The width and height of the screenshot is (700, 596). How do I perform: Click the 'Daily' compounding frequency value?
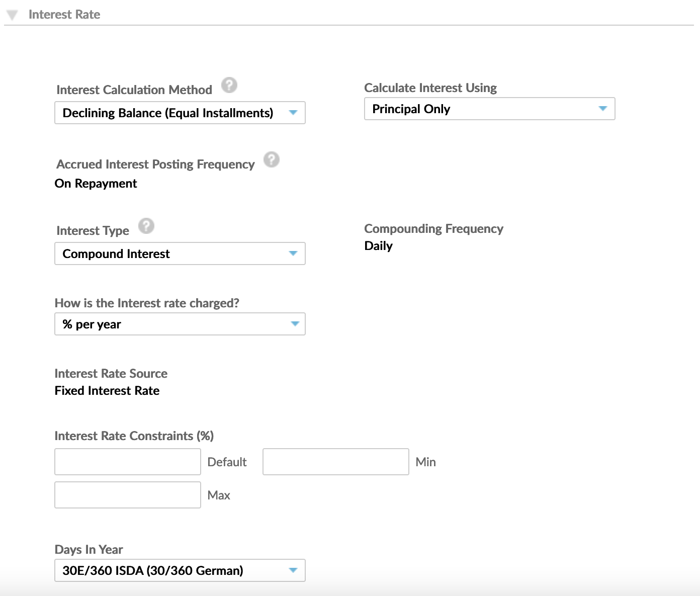pyautogui.click(x=378, y=246)
